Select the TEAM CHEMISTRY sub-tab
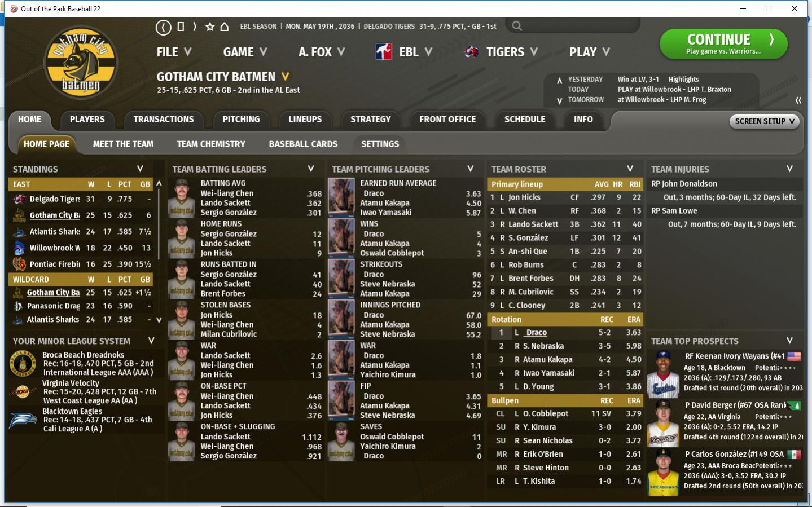 (x=211, y=144)
